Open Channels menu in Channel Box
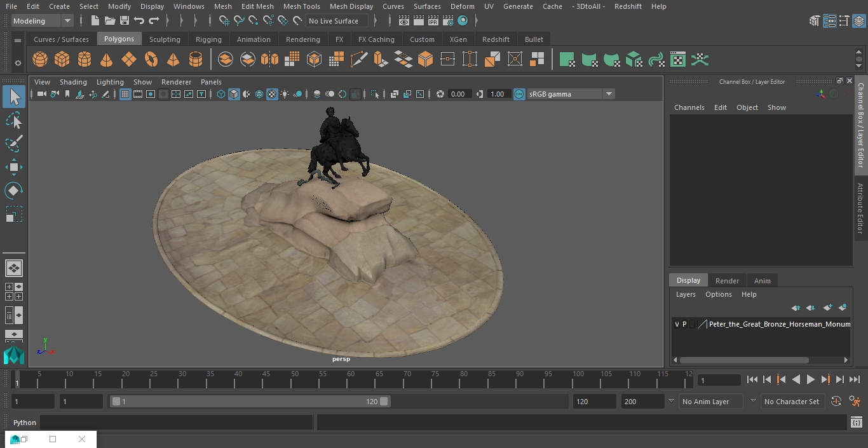This screenshot has height=448, width=868. 689,107
